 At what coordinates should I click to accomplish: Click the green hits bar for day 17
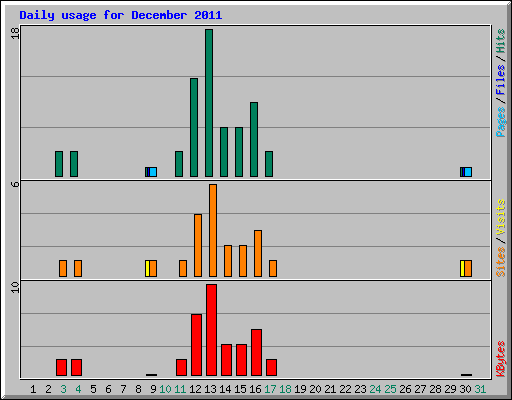pos(269,164)
